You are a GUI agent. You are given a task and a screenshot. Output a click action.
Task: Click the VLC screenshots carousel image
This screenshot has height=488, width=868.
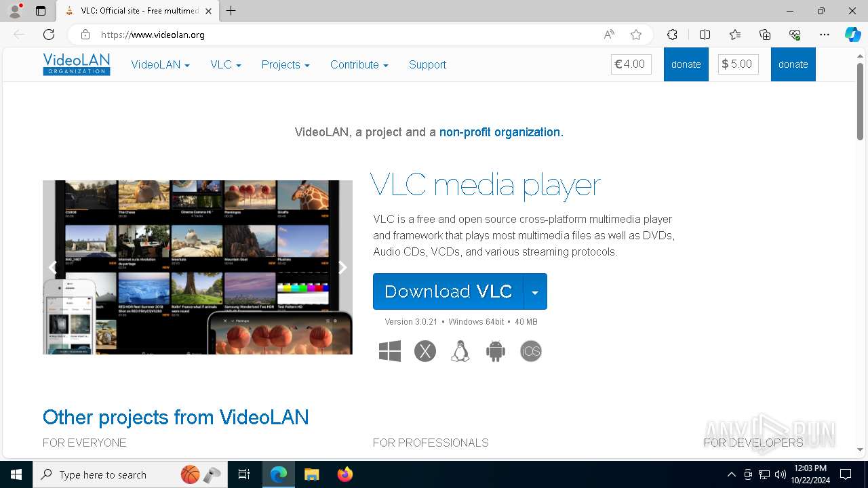tap(197, 267)
